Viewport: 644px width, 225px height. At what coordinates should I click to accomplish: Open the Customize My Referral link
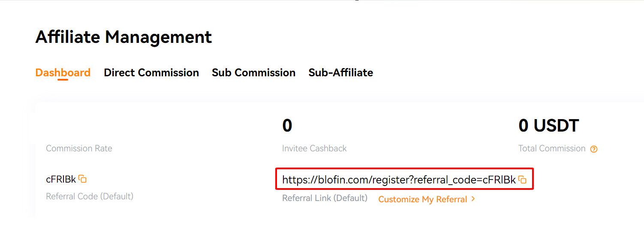pyautogui.click(x=422, y=199)
